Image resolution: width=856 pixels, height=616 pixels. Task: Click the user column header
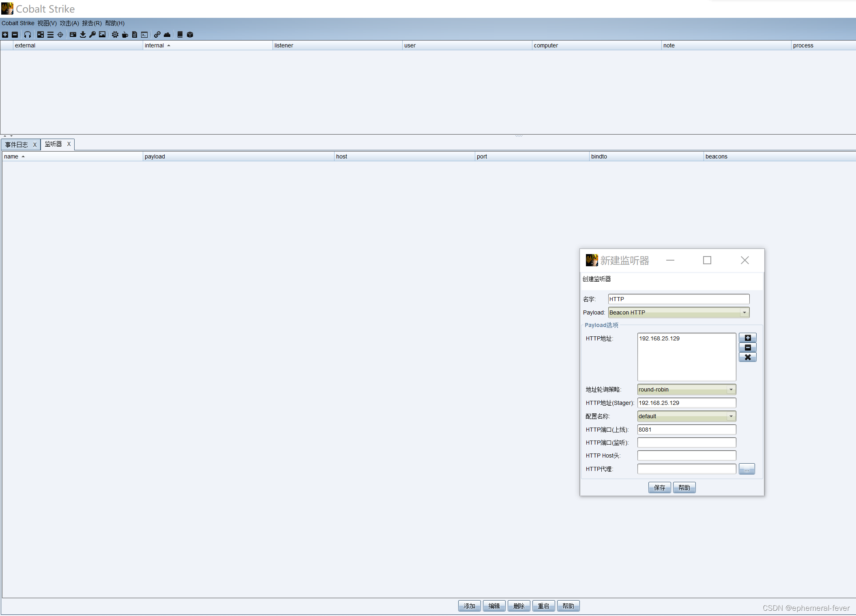click(467, 45)
